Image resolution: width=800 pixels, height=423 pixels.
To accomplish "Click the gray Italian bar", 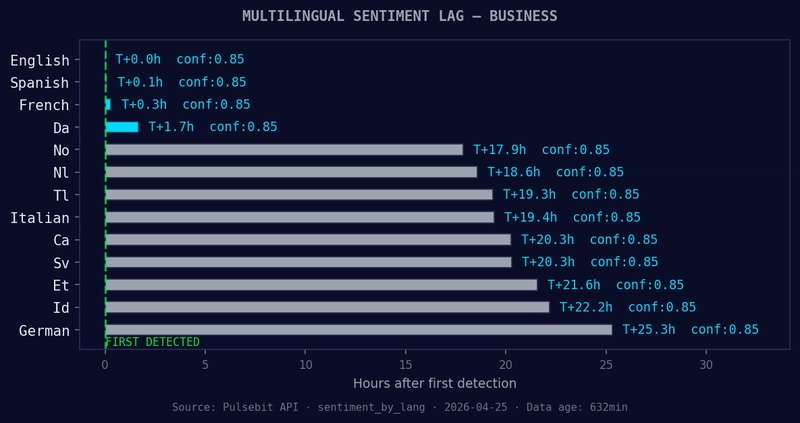I will (x=300, y=217).
